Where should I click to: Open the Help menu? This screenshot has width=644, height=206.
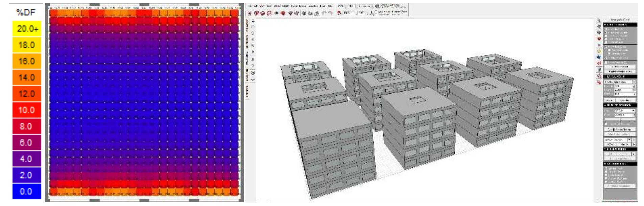(329, 6)
